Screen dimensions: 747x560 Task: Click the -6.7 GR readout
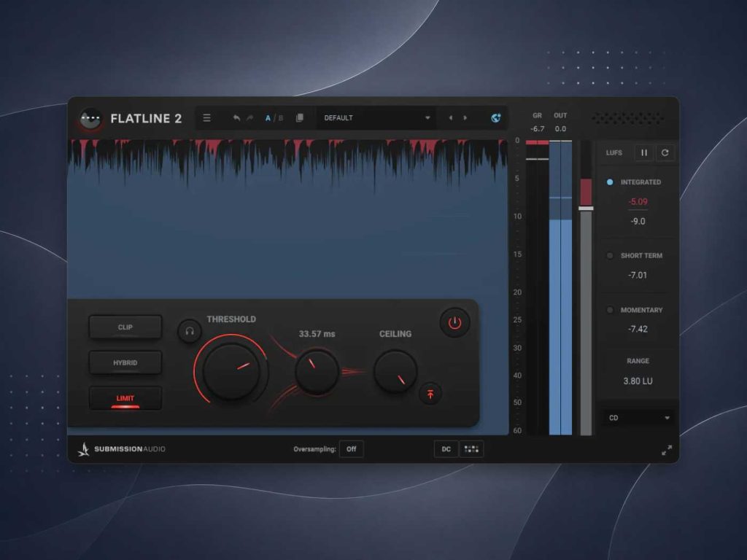pos(538,129)
